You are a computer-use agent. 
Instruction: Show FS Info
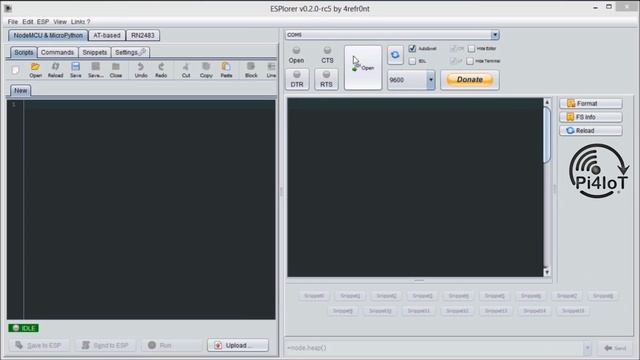[591, 117]
